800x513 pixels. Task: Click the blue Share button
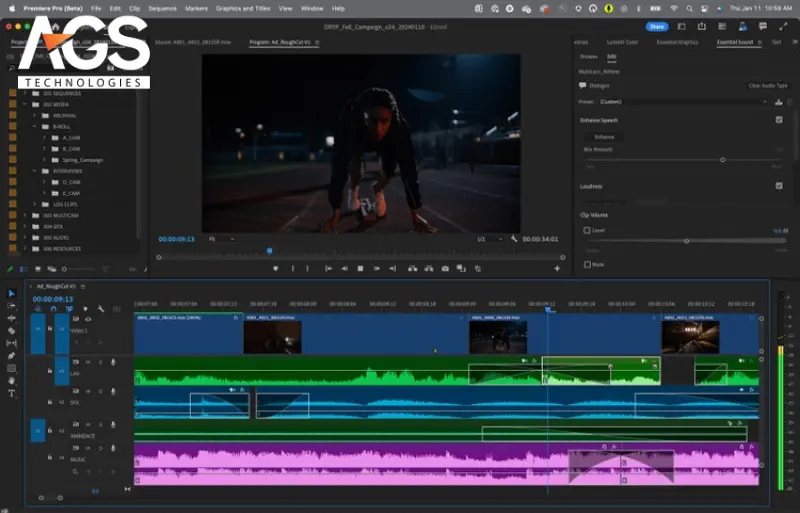(x=657, y=27)
